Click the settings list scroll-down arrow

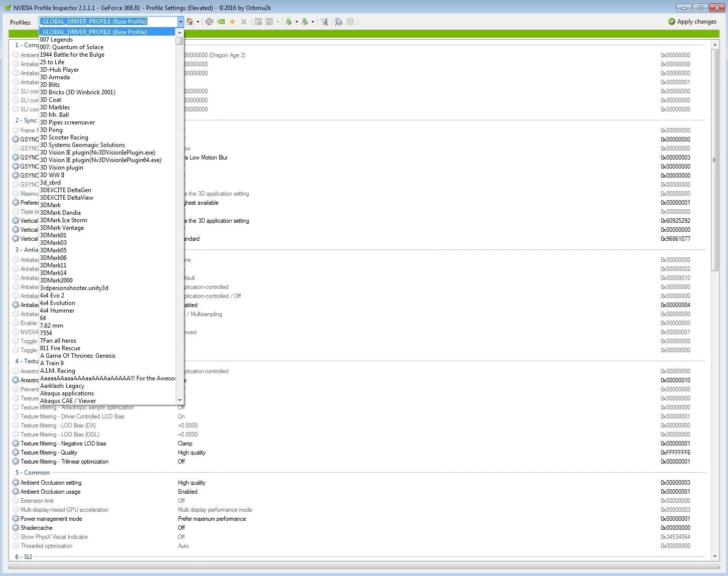[x=714, y=556]
